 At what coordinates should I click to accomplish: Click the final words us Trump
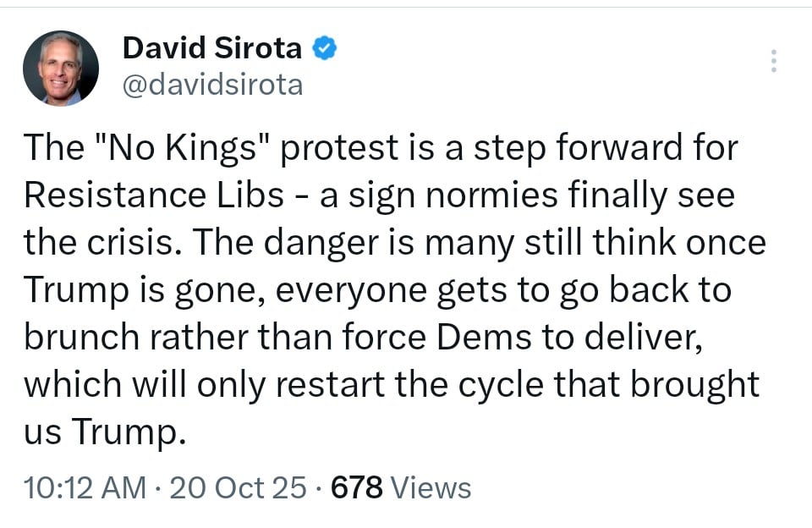(x=104, y=432)
